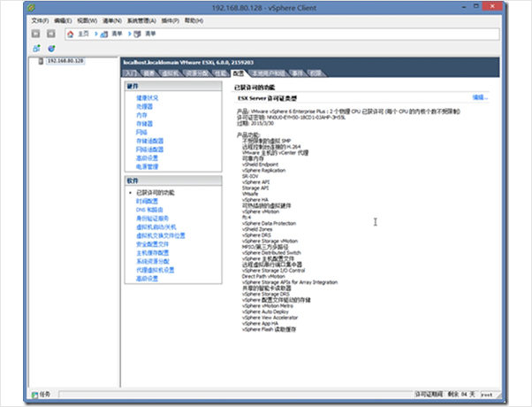Image resolution: width=532 pixels, height=407 pixels.
Task: Click the vSphere Distributed Switch feature line
Action: (271, 253)
